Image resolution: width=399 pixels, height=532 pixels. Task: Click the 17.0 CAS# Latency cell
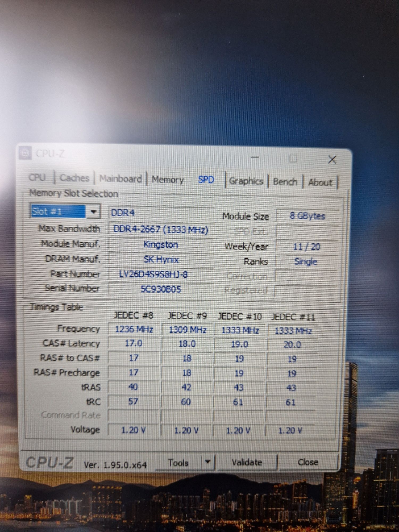134,343
